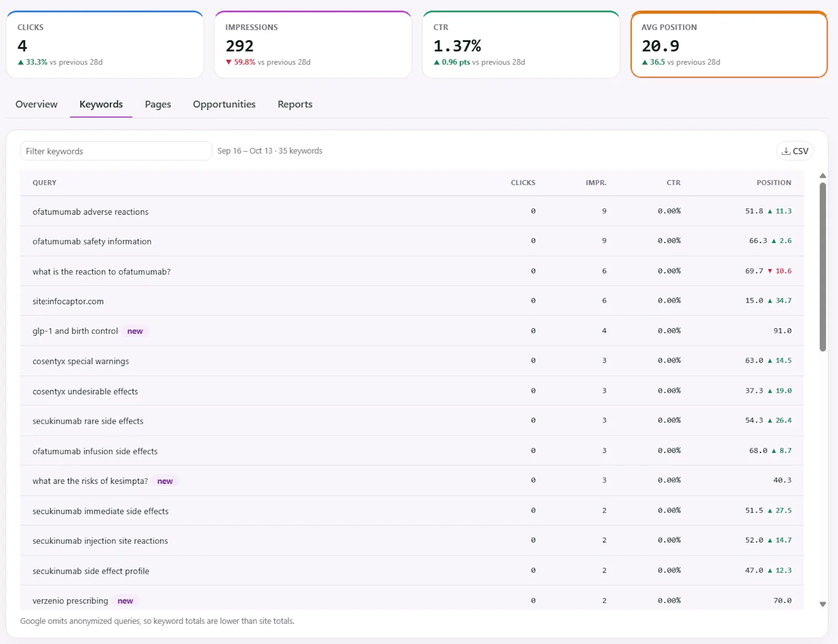Switch to the Pages tab

click(x=158, y=104)
